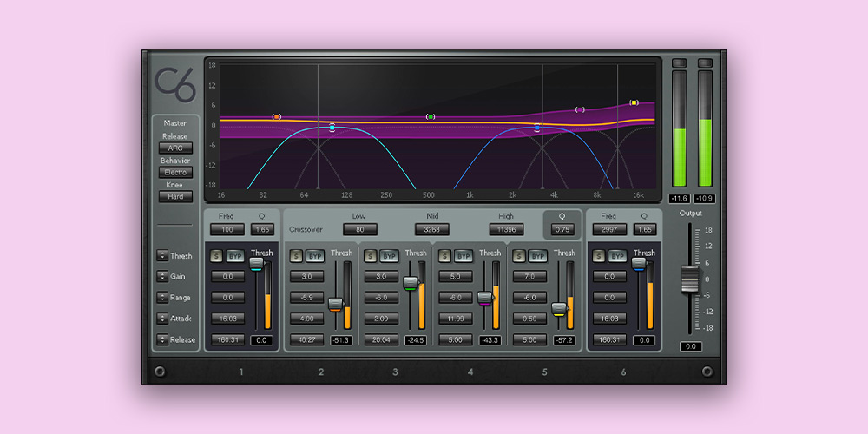Click the Output fader handle

(690, 279)
